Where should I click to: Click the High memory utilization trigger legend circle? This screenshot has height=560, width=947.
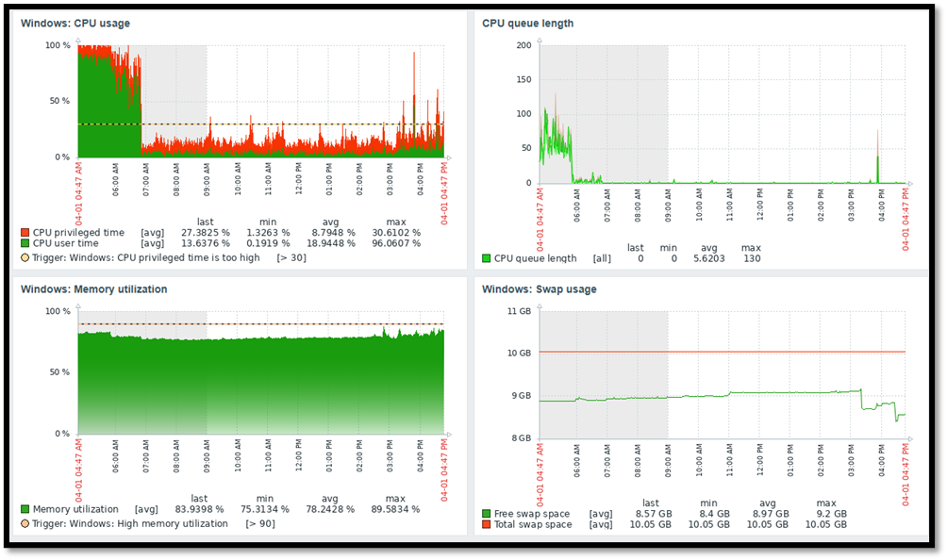(25, 523)
